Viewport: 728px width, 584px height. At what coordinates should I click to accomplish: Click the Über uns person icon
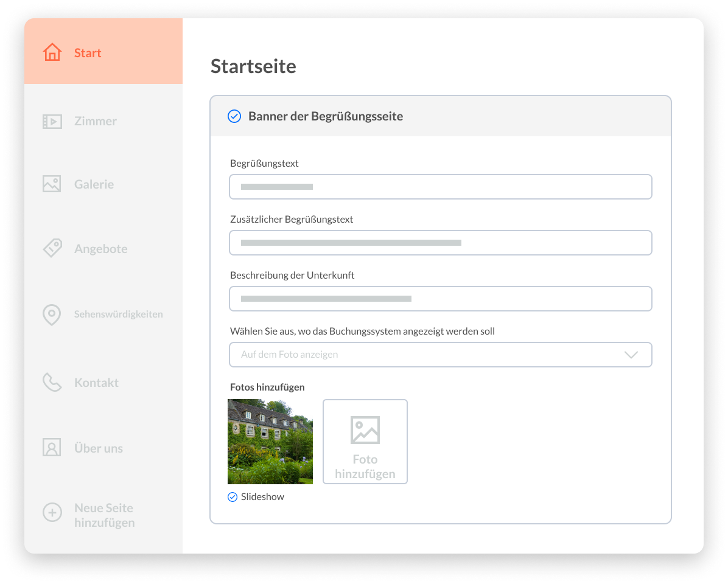point(52,448)
